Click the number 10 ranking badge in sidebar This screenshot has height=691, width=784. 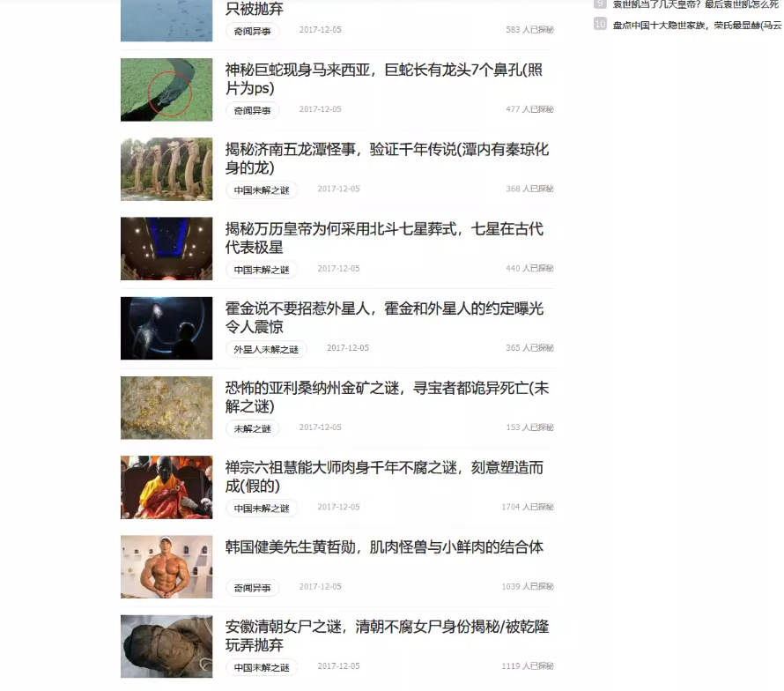tap(600, 24)
